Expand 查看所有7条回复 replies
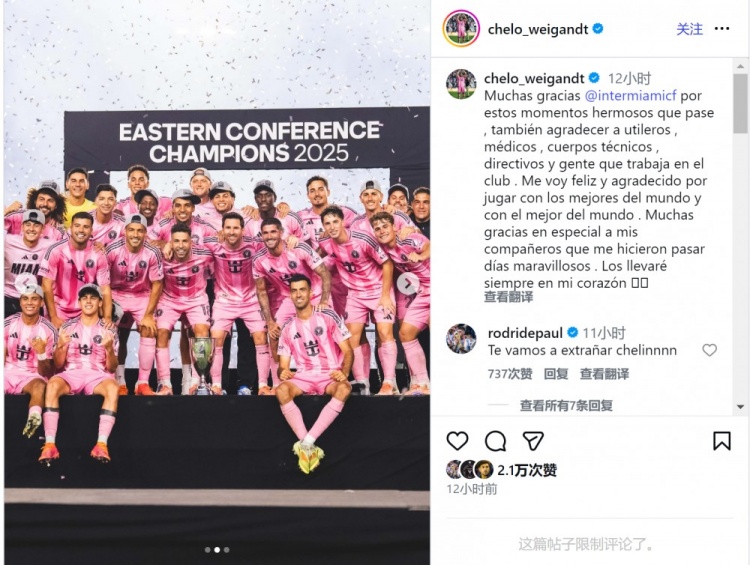 [566, 405]
